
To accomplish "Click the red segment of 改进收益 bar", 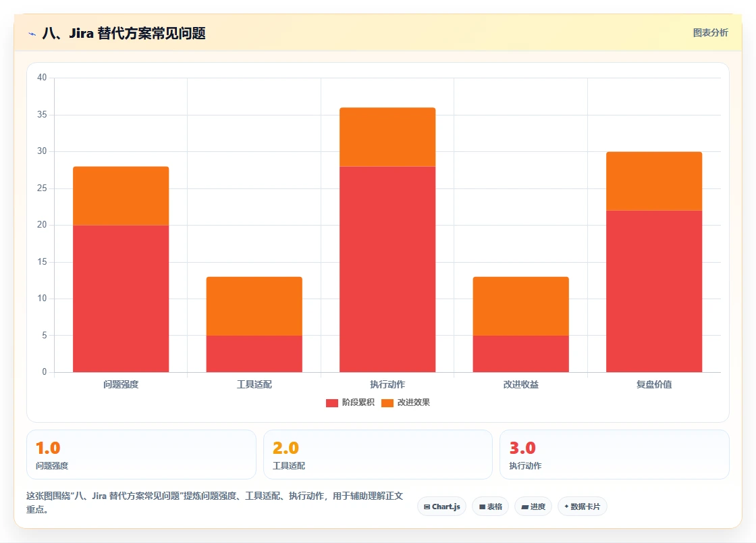I will click(520, 353).
